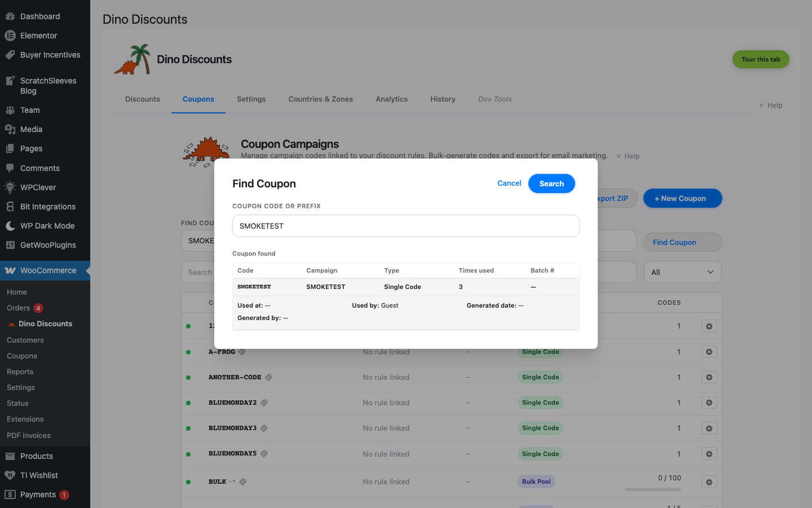Image resolution: width=812 pixels, height=508 pixels.
Task: Click the Tour this tab button
Action: [x=761, y=59]
